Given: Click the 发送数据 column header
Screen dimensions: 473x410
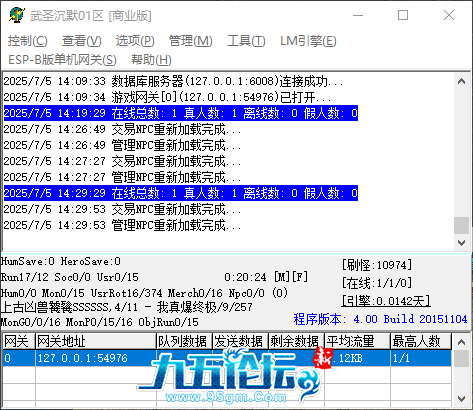Looking at the screenshot, I should click(x=240, y=341).
